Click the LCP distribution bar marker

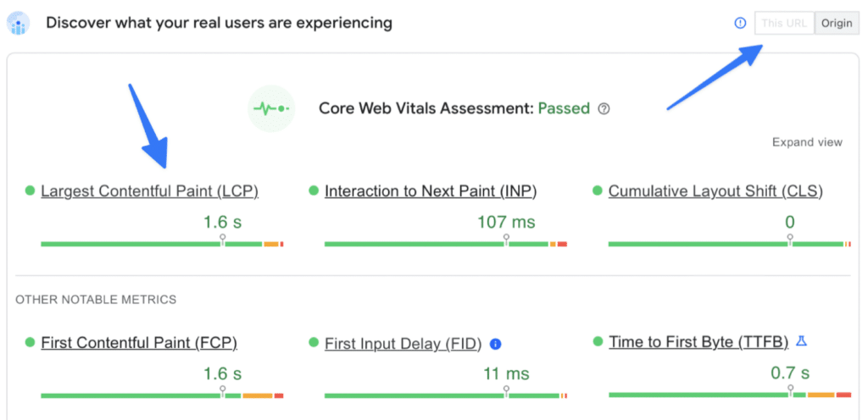[223, 240]
